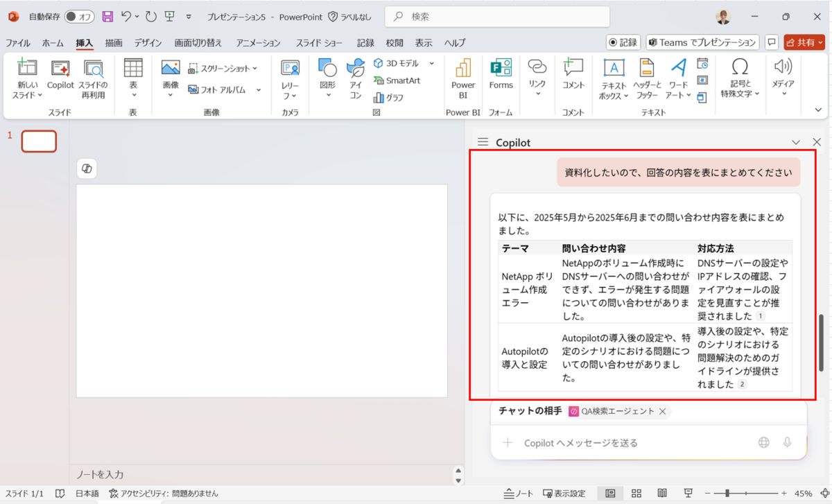This screenshot has width=832, height=504.
Task: Open the 画面切り替え tab
Action: [198, 43]
